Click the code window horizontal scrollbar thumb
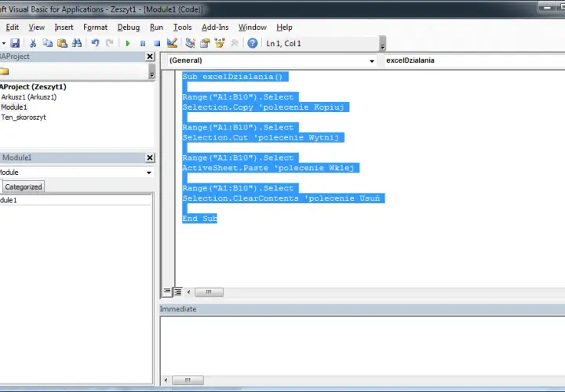Image resolution: width=565 pixels, height=392 pixels. click(x=209, y=292)
